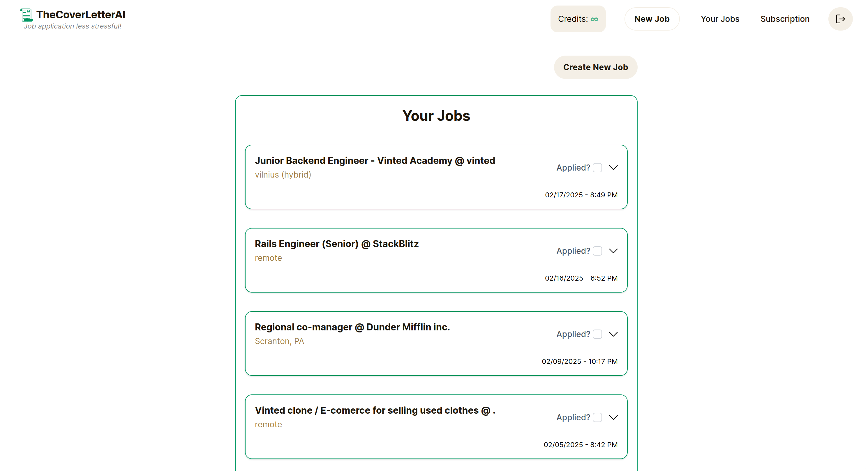Select the Junior Backend Engineer job title

click(x=375, y=161)
